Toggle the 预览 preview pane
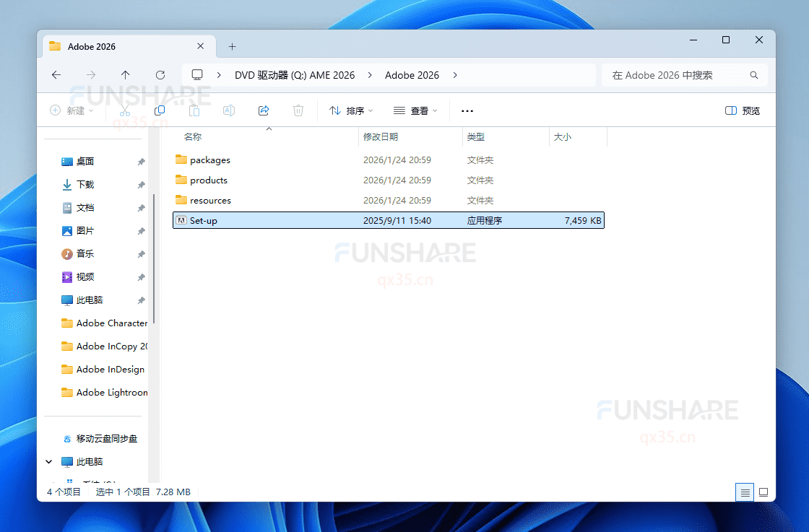 tap(742, 110)
